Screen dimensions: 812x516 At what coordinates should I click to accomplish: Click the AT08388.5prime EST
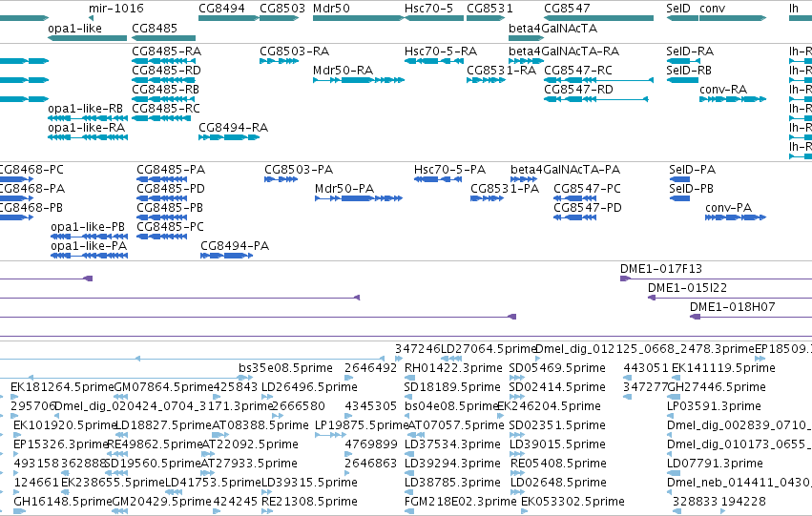(220, 435)
